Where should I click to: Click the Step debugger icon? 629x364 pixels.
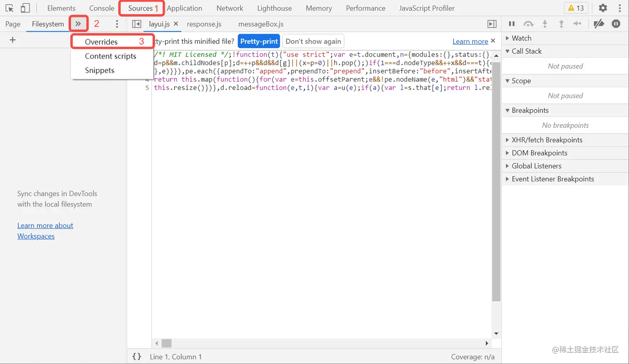577,24
